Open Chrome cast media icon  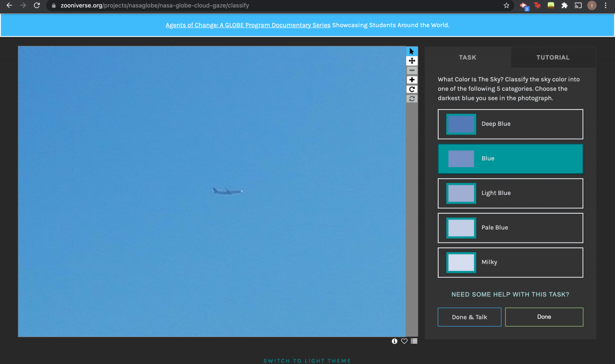coord(578,5)
